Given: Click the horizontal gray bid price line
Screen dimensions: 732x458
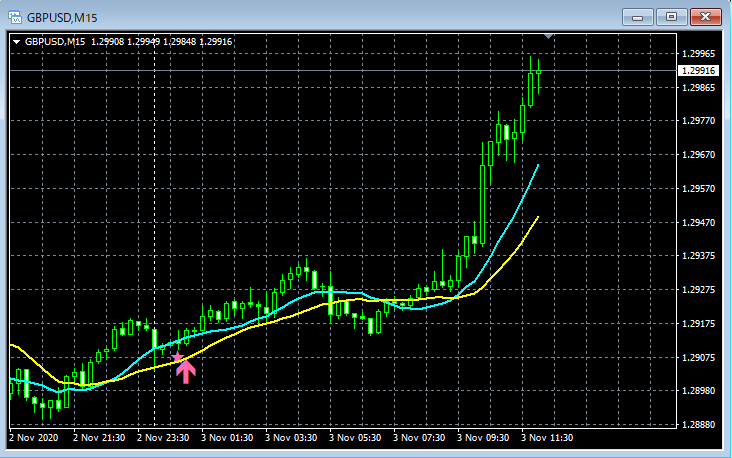Looking at the screenshot, I should point(343,70).
